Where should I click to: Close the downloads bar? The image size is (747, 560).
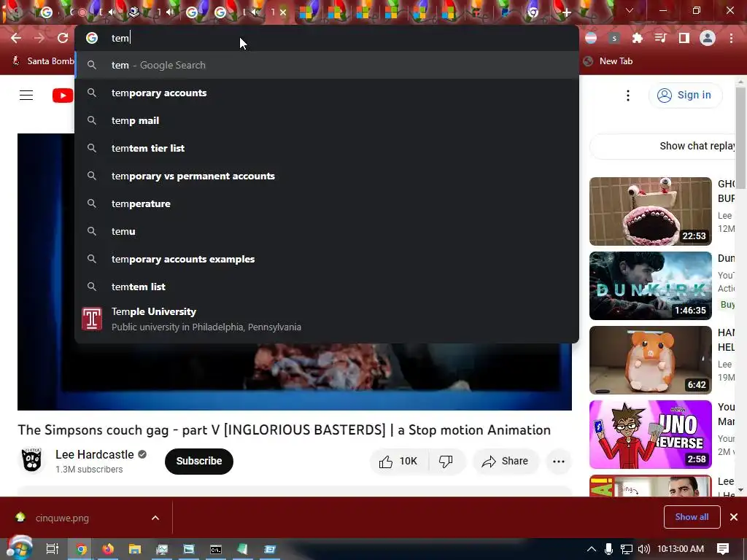point(734,517)
